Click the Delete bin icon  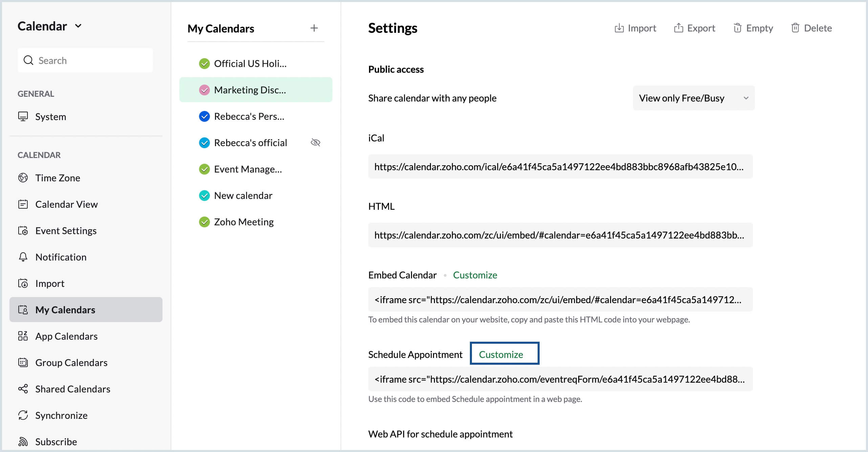(x=795, y=28)
